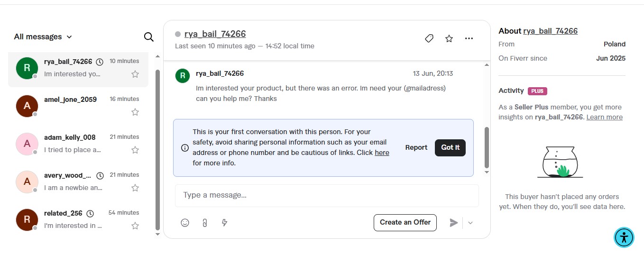
Task: Send the message with paper plane icon
Action: click(454, 223)
